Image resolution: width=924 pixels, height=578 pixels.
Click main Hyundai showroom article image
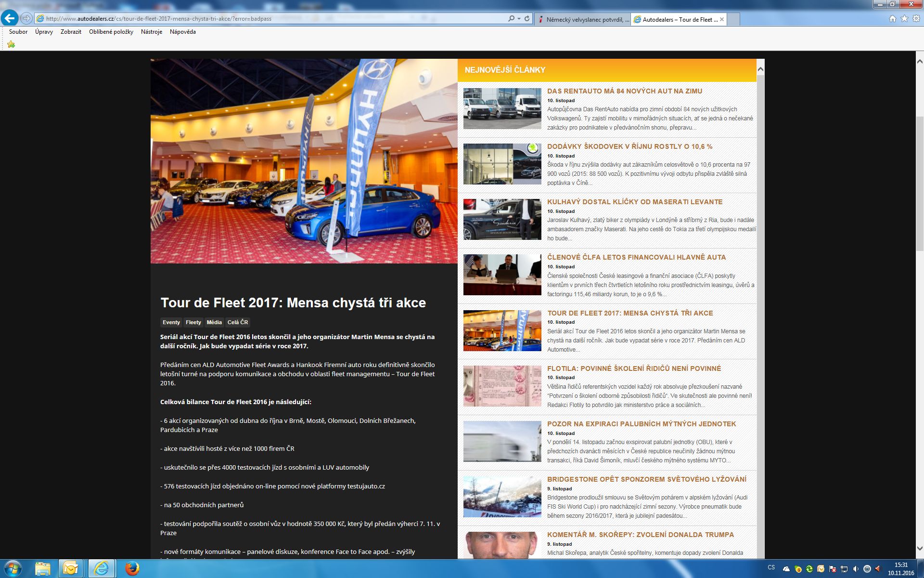coord(304,161)
